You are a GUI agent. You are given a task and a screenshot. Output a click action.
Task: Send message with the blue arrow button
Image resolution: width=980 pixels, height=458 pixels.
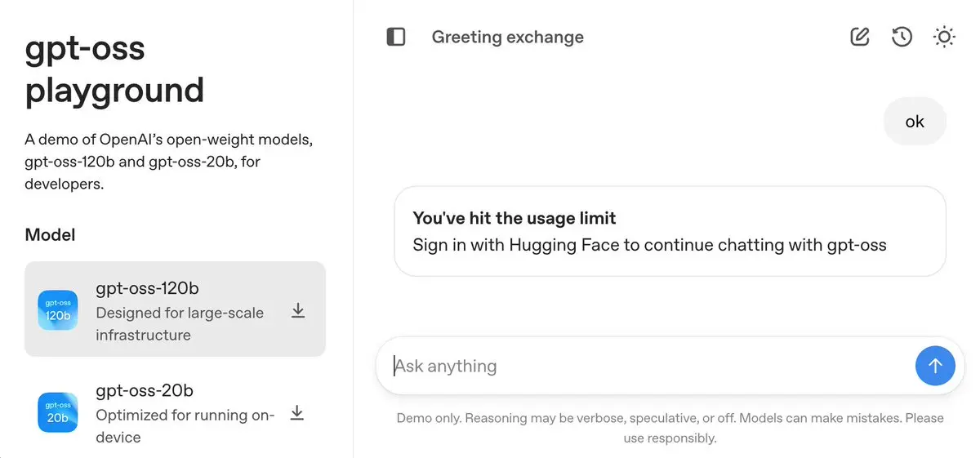(935, 366)
